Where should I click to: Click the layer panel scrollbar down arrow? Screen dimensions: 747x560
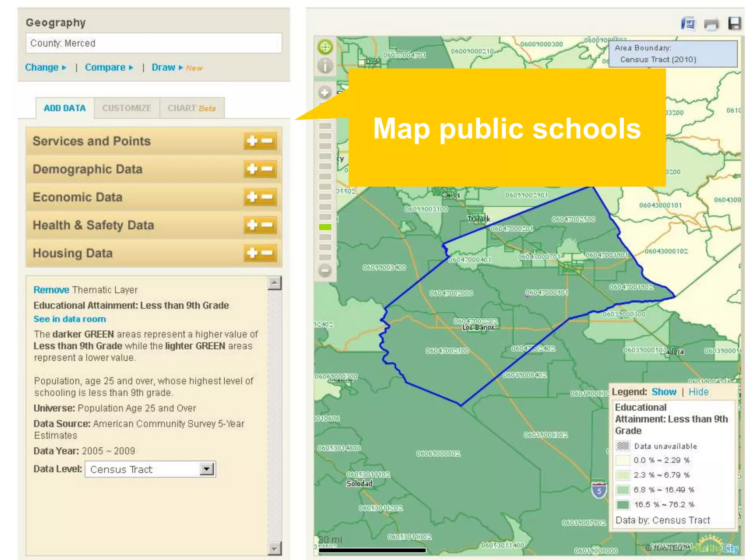tap(274, 548)
